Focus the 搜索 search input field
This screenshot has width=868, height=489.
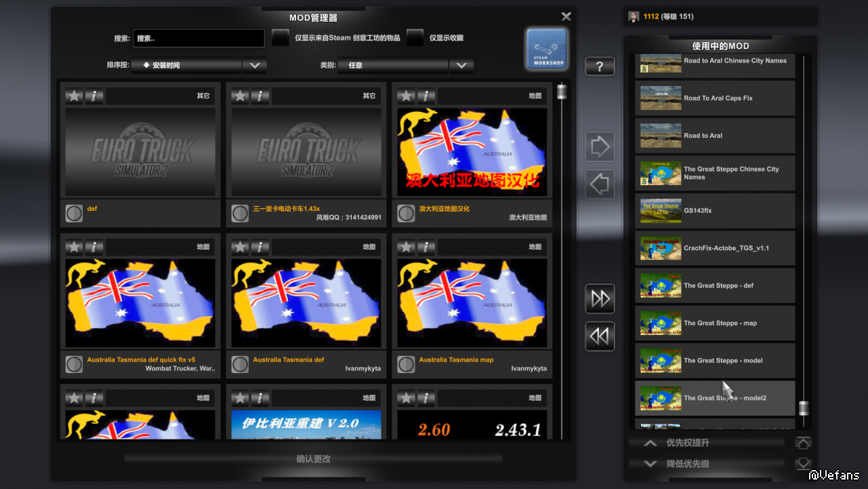(x=199, y=39)
